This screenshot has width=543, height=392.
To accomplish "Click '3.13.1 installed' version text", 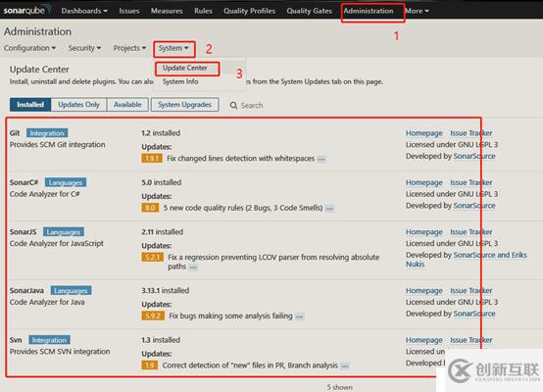I will click(x=166, y=290).
